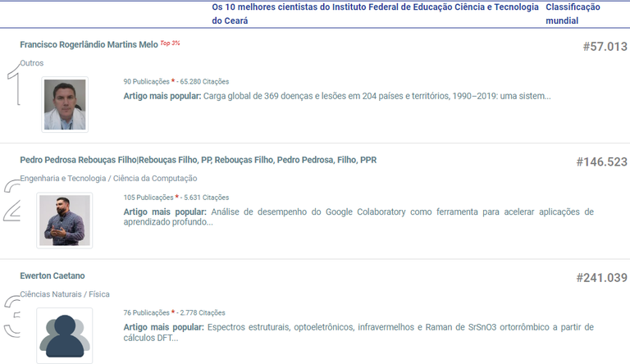Click the 'Classificação mundial' column header
The width and height of the screenshot is (630, 364).
coord(573,14)
